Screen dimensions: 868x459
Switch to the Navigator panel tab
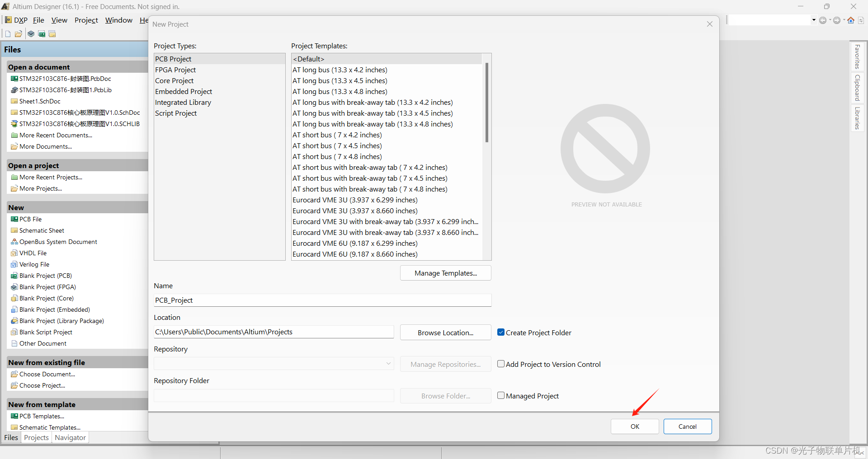tap(70, 437)
